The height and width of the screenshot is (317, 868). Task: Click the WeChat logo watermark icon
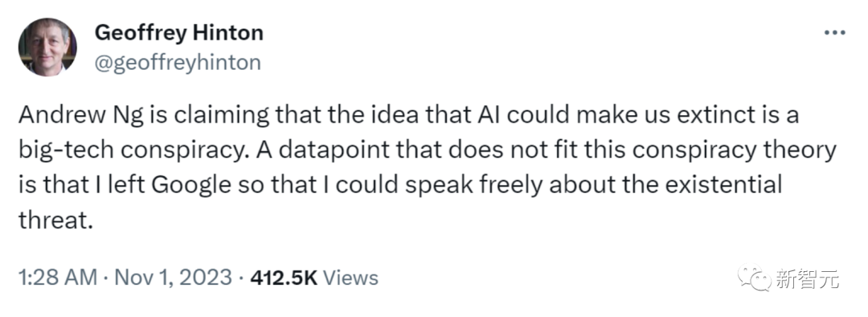click(x=754, y=278)
